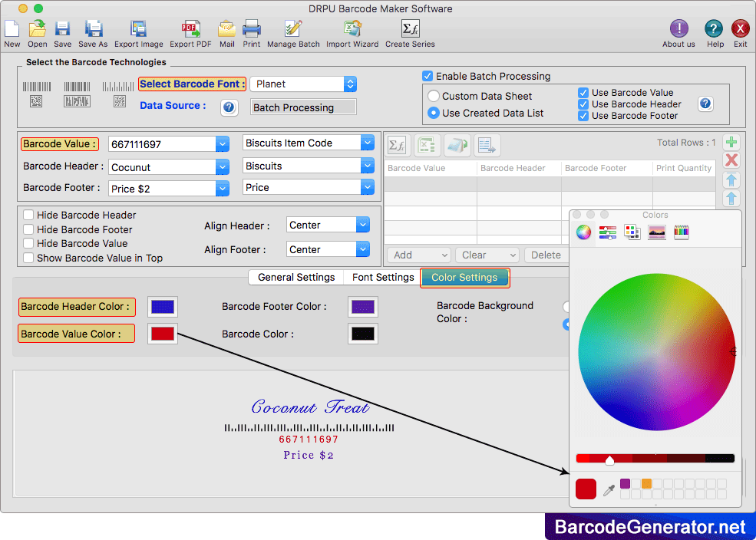Click the formula icon above data table

[x=398, y=146]
